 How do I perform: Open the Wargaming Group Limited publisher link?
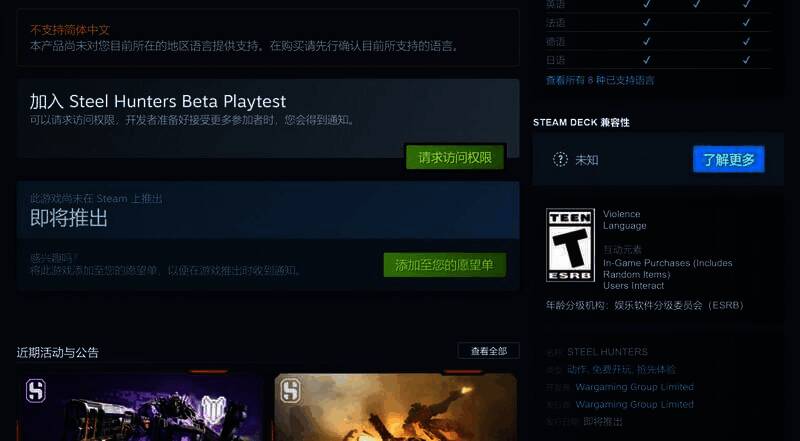click(634, 405)
